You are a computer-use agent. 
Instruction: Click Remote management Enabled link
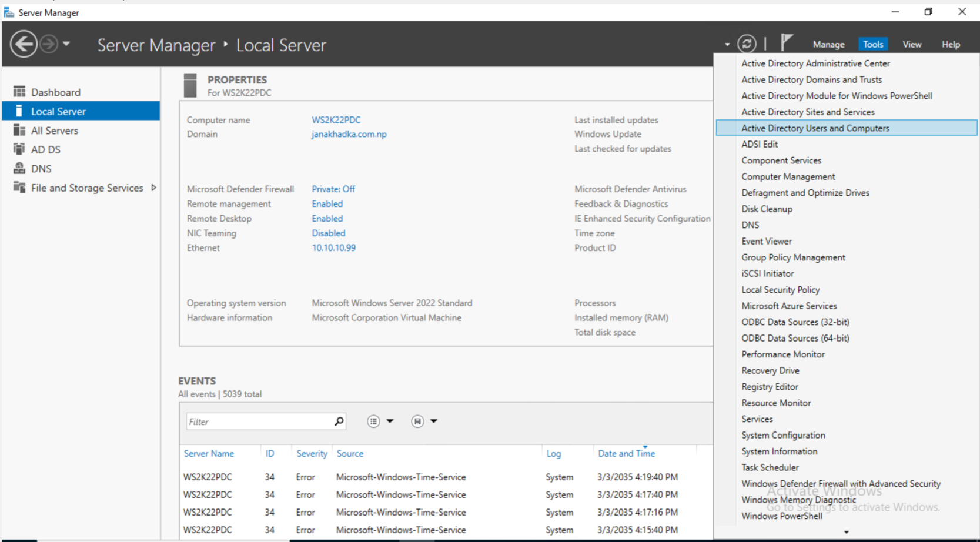(327, 204)
